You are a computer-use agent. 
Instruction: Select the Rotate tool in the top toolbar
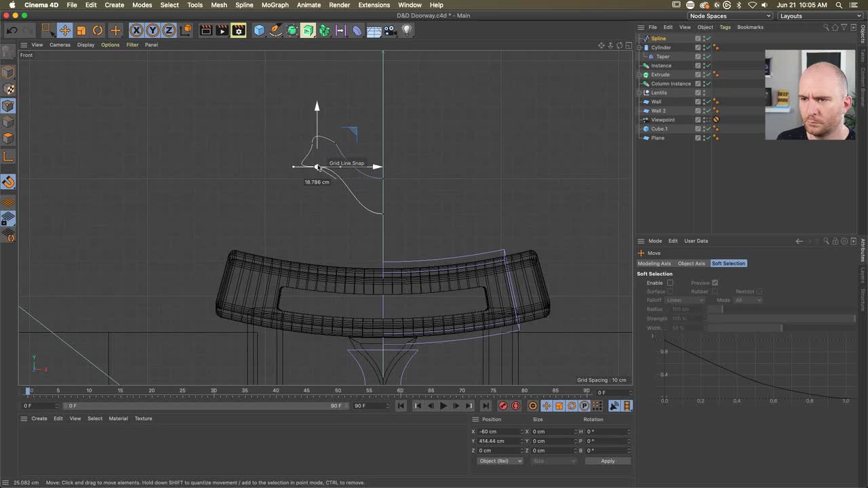[x=98, y=30]
